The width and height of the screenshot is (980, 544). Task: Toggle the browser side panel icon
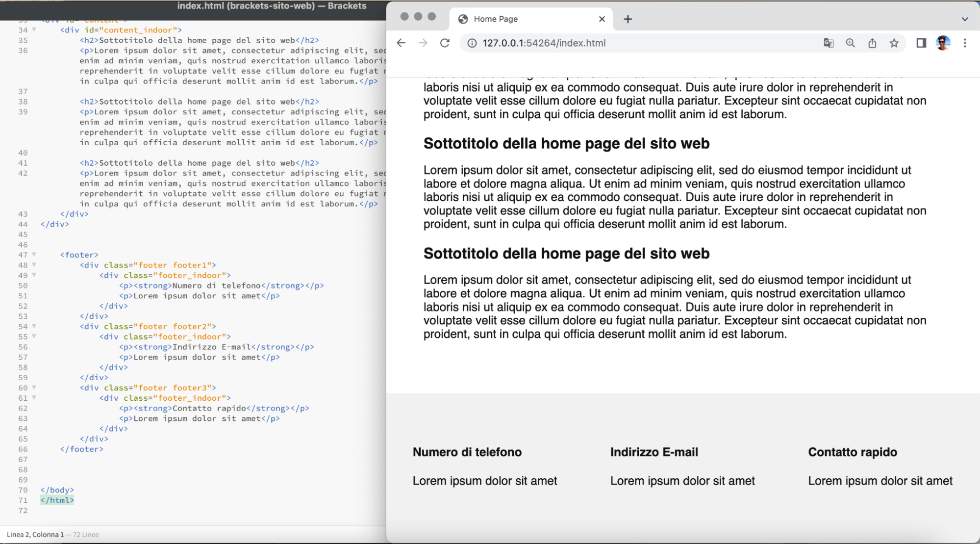pyautogui.click(x=921, y=43)
